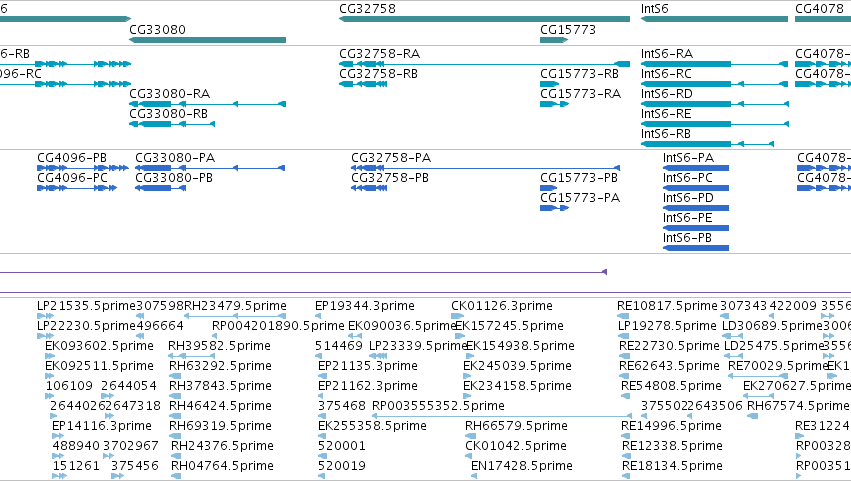The image size is (851, 481).
Task: Select the LP23339.5prime EST
Action: pos(418,346)
